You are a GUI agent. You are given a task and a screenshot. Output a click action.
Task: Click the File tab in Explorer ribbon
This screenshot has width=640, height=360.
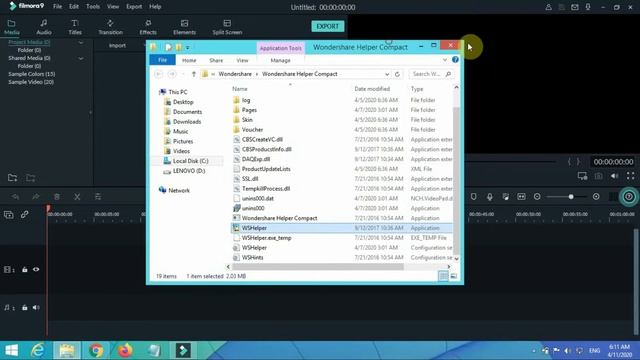(162, 60)
